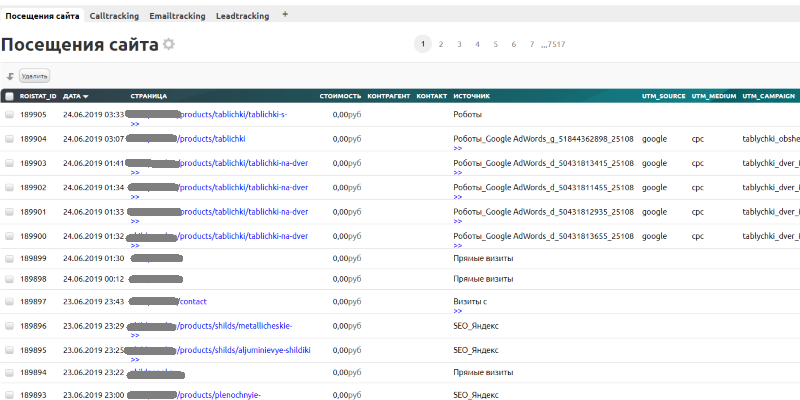Go to page 5
This screenshot has width=800, height=400.
click(x=495, y=44)
